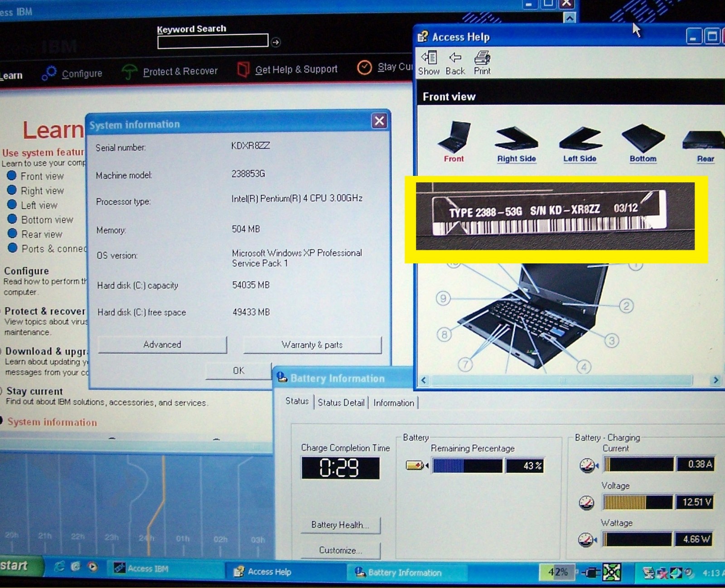
Task: Open the Configure section in Access IBM
Action: pos(72,73)
